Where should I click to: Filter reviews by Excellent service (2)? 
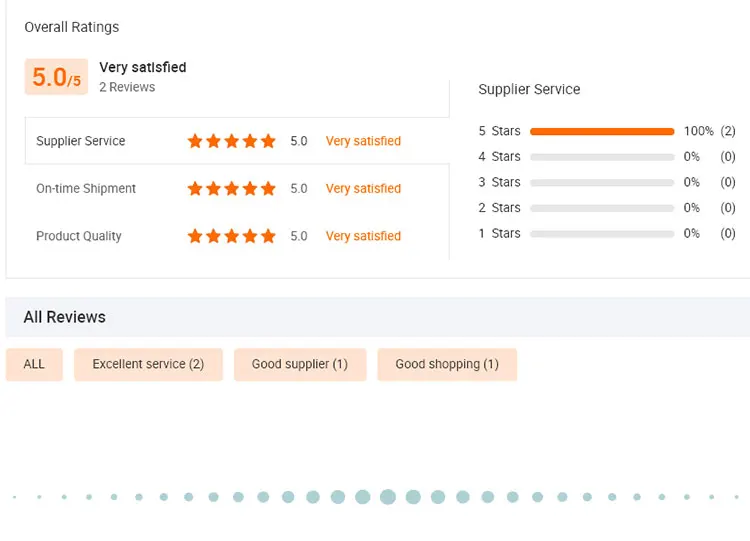point(148,364)
